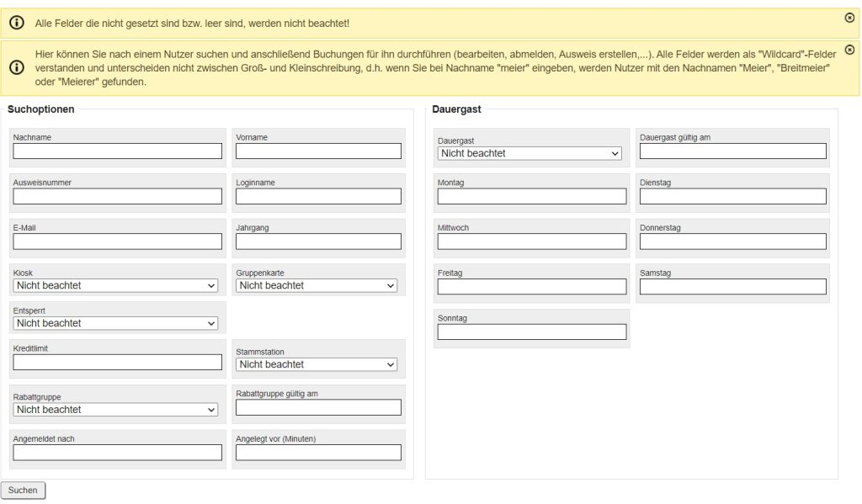The width and height of the screenshot is (862, 504).
Task: Select the E-Mail text box
Action: pos(118,241)
